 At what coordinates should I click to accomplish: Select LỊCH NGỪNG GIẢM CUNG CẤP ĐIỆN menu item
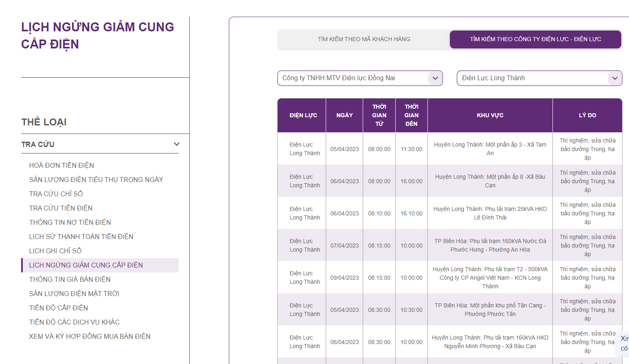click(x=100, y=265)
